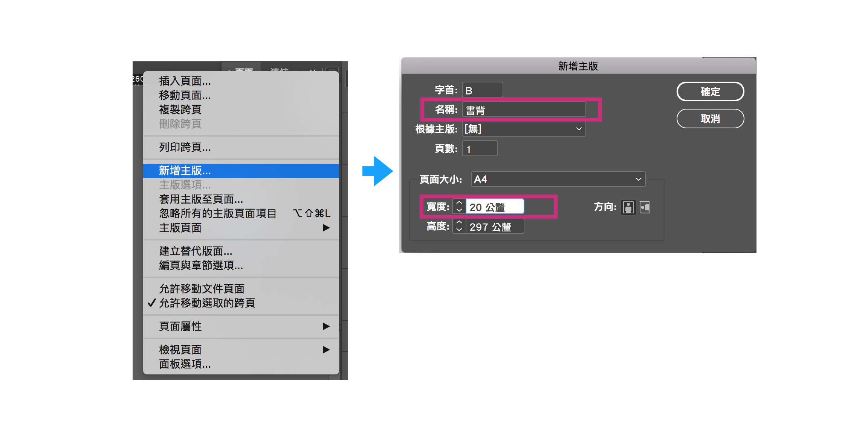Image resolution: width=868 pixels, height=426 pixels.
Task: Click the 頁數 input field
Action: pos(480,149)
